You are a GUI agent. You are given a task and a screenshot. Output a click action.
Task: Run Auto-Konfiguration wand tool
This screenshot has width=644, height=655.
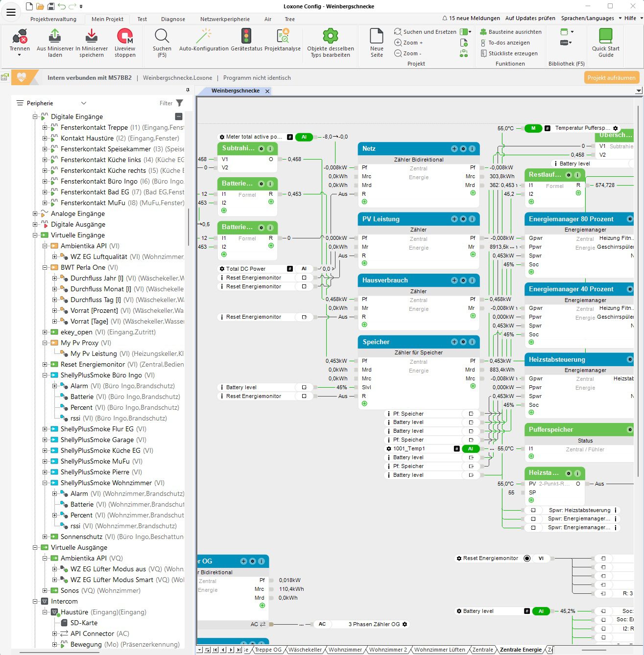(x=204, y=37)
